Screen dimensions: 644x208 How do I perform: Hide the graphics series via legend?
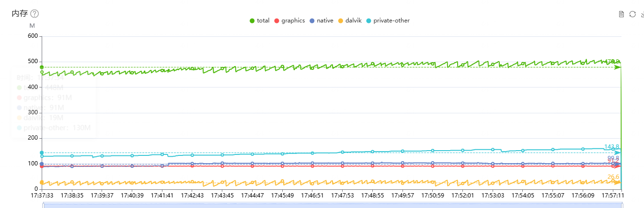(289, 21)
